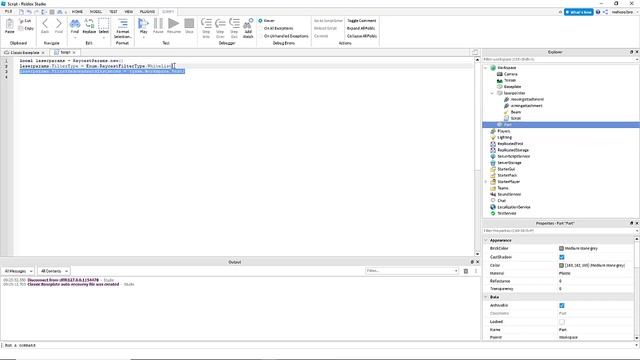This screenshot has height=360, width=640.
Task: Select the On Unhandled Exceptions option
Action: (260, 36)
